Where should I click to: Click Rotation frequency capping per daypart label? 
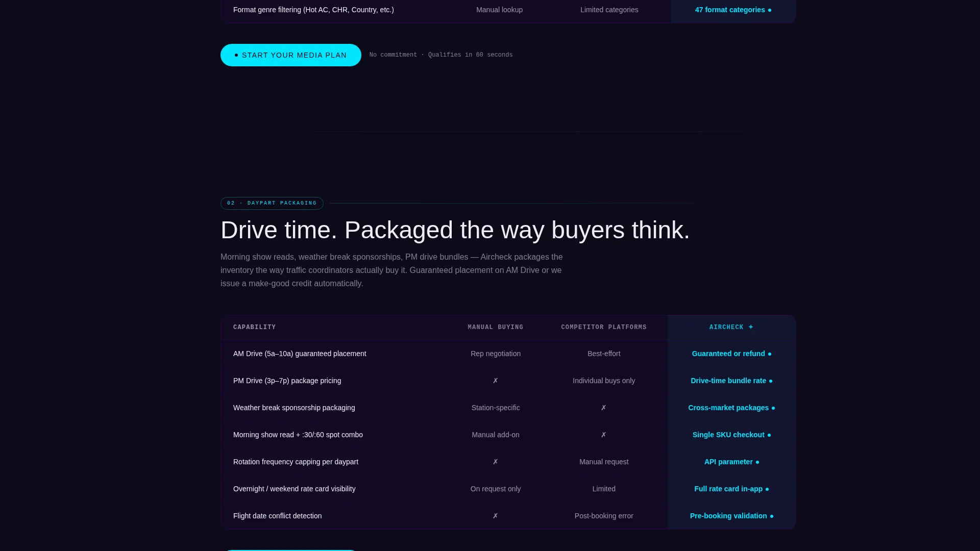(296, 462)
